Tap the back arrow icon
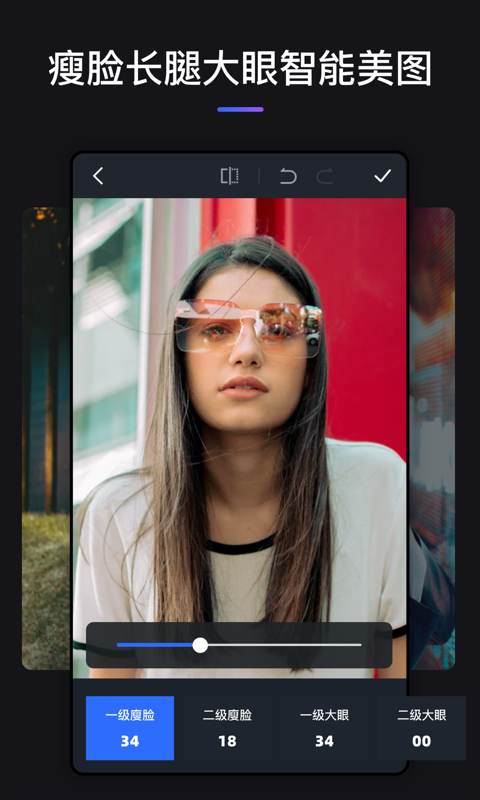This screenshot has height=800, width=480. pyautogui.click(x=98, y=176)
